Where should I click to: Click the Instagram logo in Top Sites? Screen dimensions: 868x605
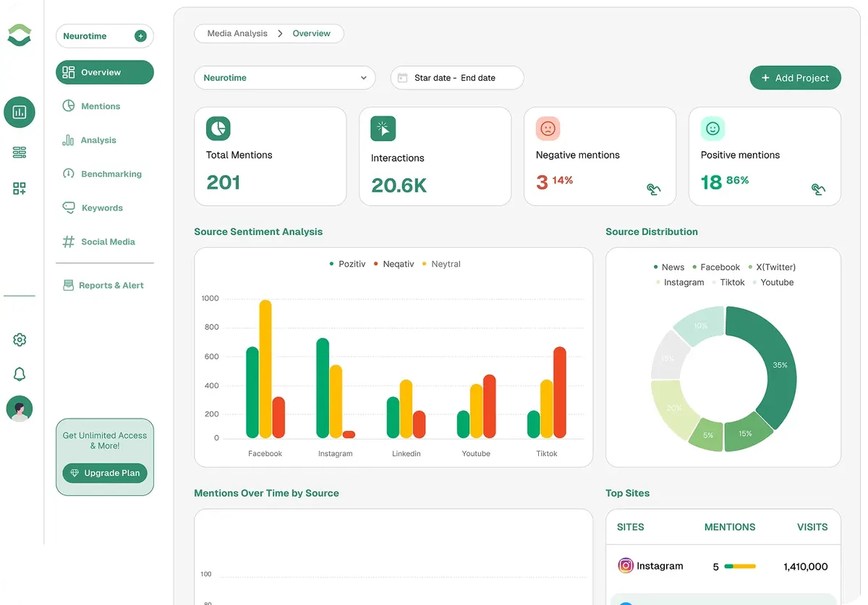tap(626, 566)
